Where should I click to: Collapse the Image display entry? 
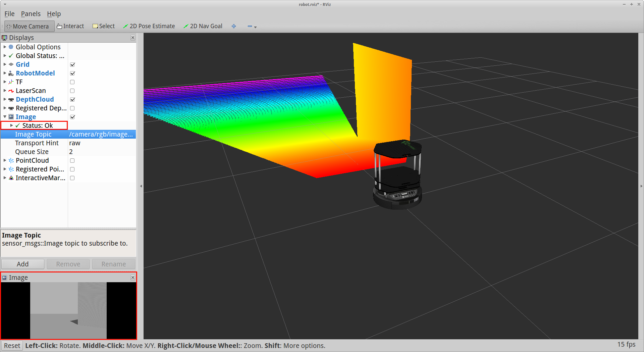[x=5, y=117]
